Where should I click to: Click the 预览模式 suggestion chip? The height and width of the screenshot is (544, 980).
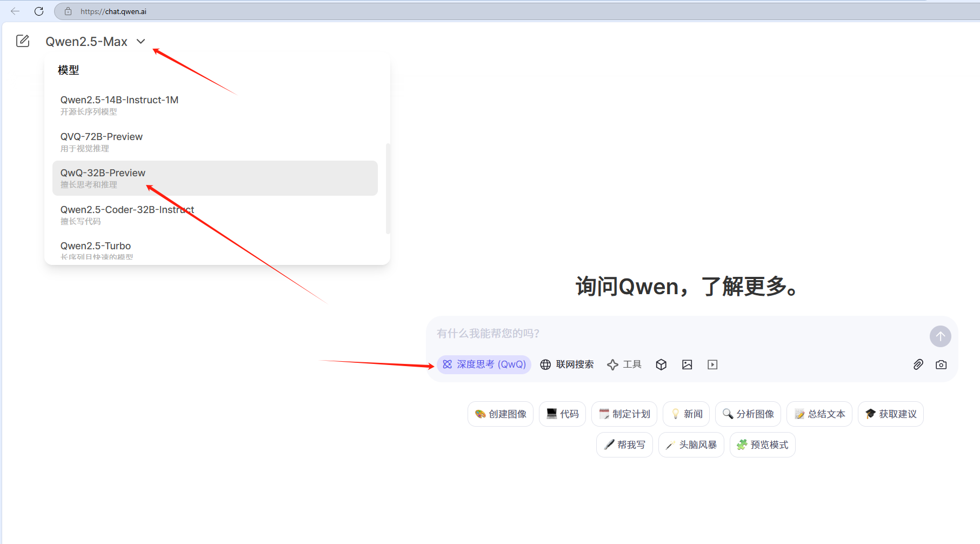763,445
